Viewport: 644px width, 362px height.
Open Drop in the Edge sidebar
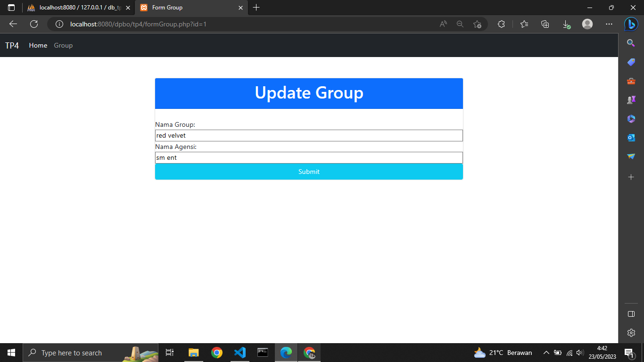pos(631,156)
